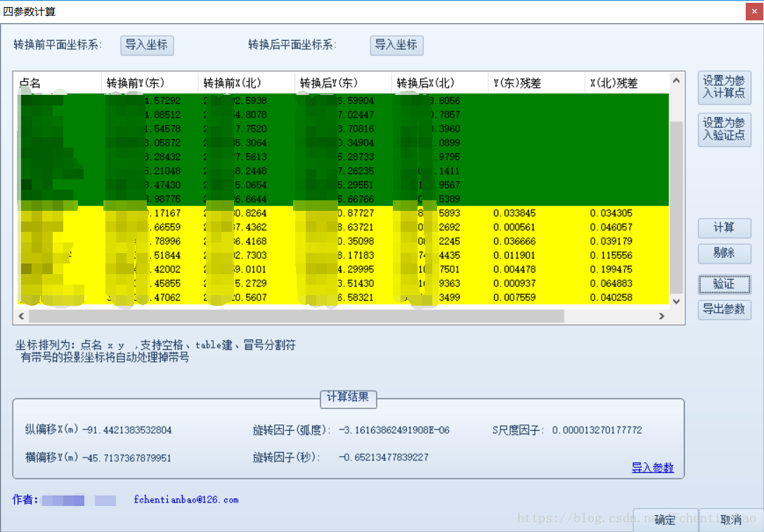Click residual cell 0.011901
The height and width of the screenshot is (532, 764).
click(514, 255)
